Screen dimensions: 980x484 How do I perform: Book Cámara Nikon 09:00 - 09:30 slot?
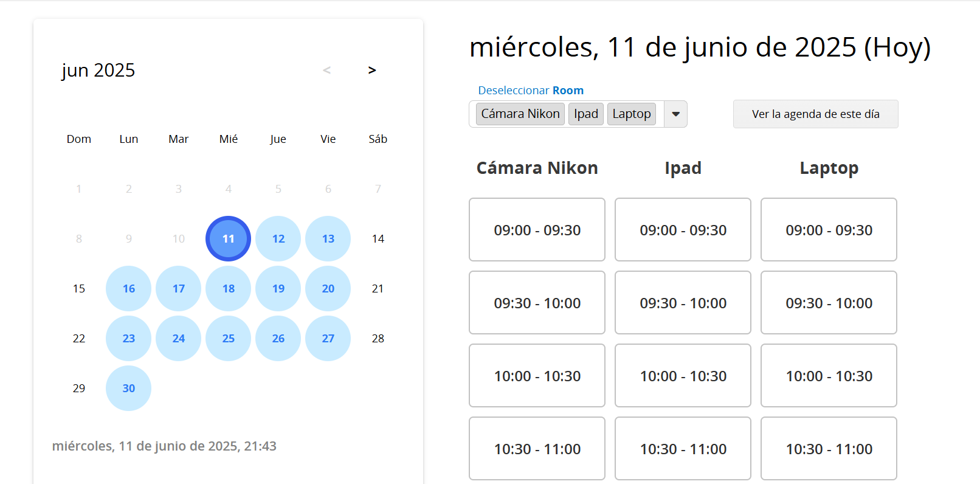(x=537, y=230)
